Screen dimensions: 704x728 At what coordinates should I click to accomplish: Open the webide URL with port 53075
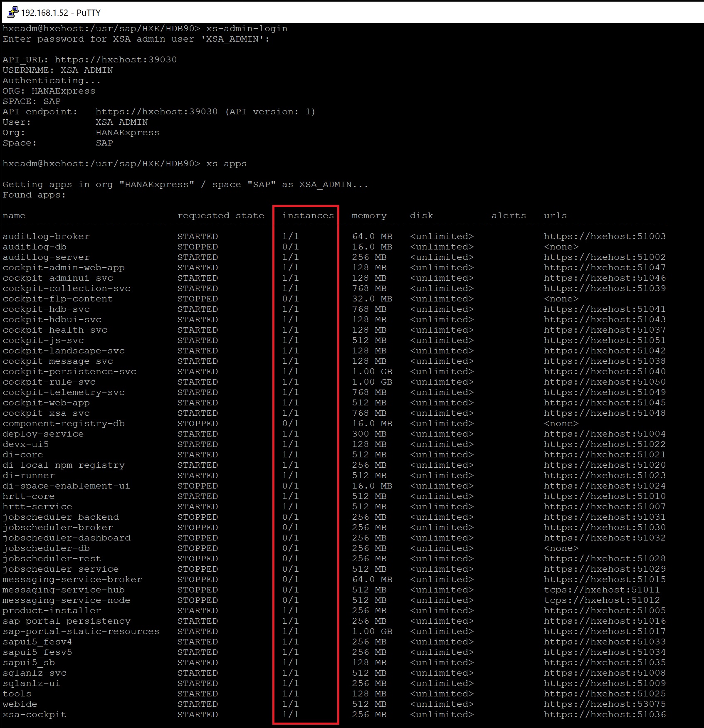pos(604,704)
